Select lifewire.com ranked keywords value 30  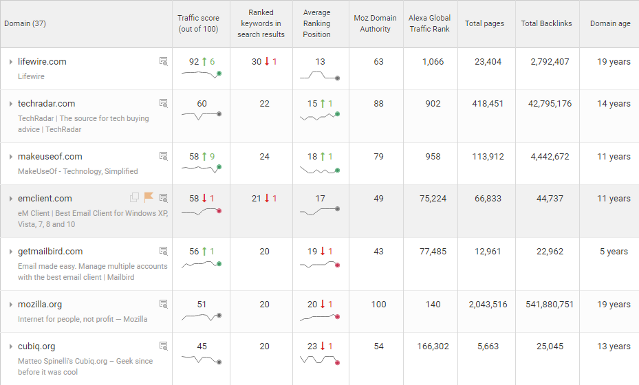(x=256, y=62)
